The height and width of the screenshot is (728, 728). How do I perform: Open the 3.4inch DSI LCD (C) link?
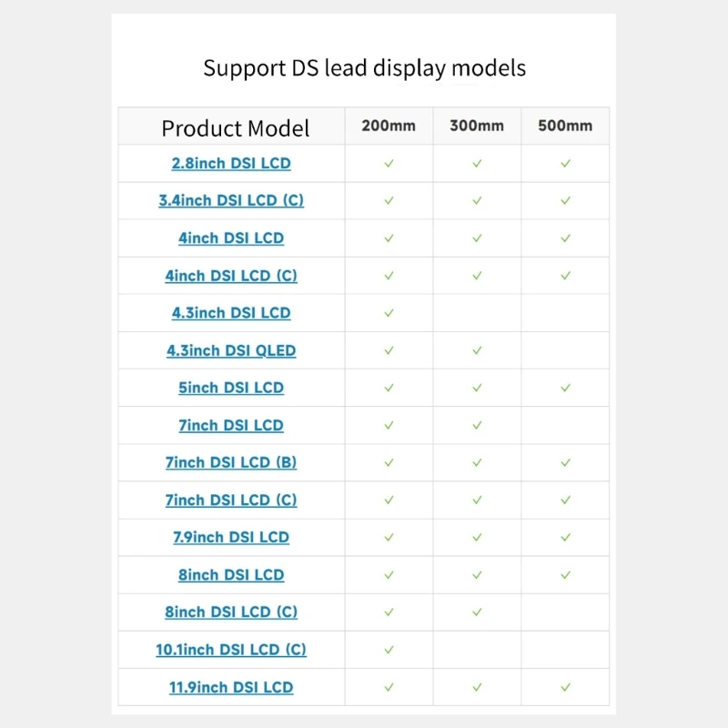tap(231, 201)
